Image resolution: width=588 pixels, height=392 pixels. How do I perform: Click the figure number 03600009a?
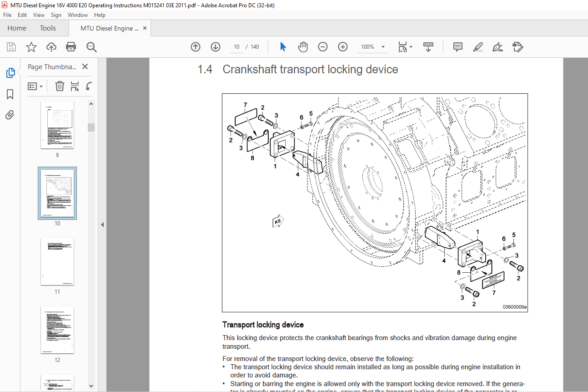coord(514,307)
